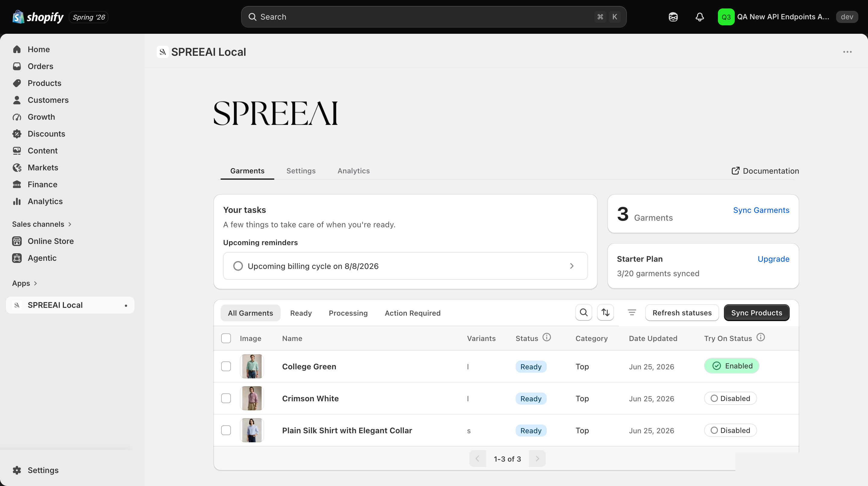
Task: Click the SPREEAI app icon in the page header
Action: [162, 52]
